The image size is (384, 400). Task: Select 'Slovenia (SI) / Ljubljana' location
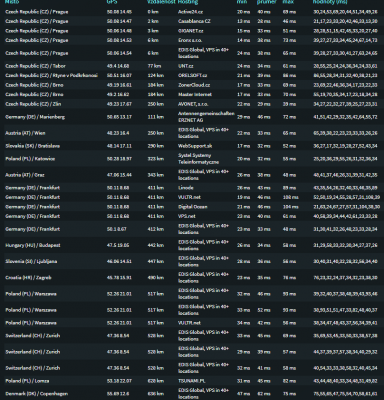click(31, 261)
